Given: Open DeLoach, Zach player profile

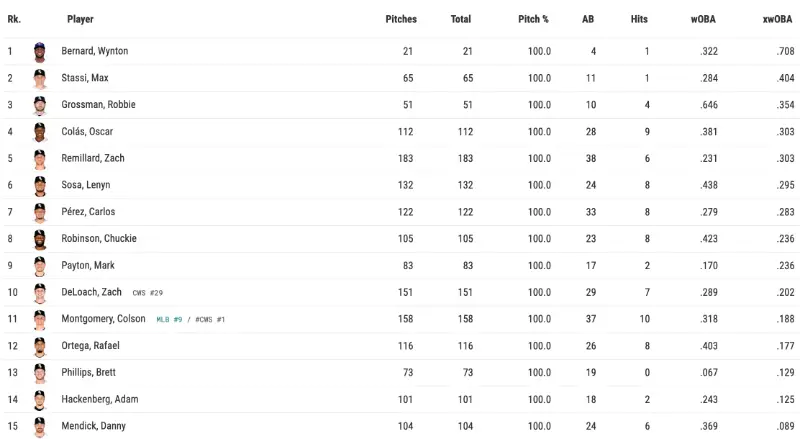Looking at the screenshot, I should coord(91,292).
